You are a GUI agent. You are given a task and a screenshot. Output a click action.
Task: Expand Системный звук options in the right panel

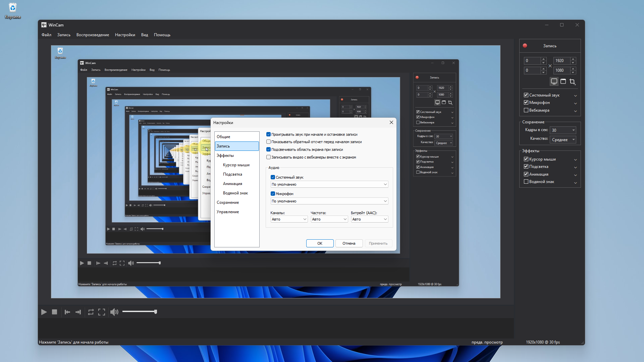[x=576, y=96]
